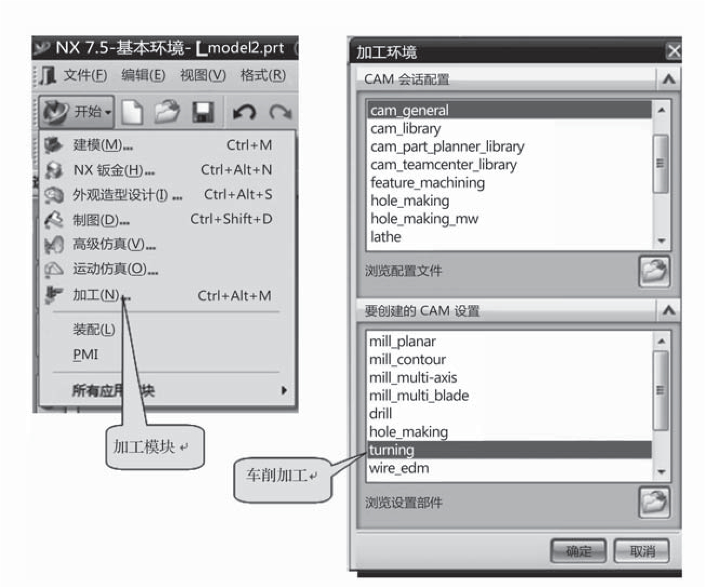The height and width of the screenshot is (588, 706).
Task: Select lathe configuration
Action: (509, 237)
